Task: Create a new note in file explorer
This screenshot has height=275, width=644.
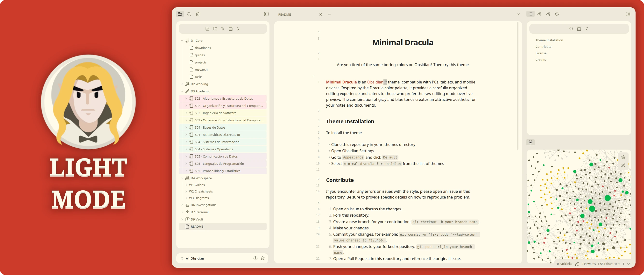Action: 207,29
